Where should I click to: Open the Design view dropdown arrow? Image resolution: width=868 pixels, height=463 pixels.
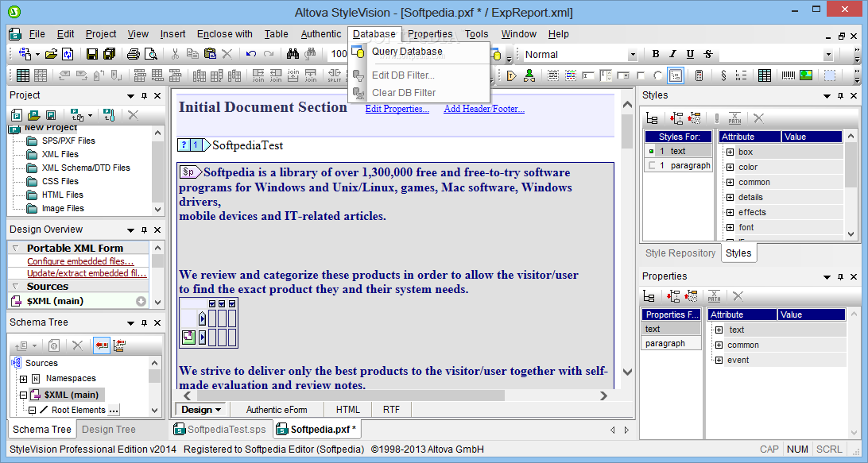pyautogui.click(x=218, y=410)
